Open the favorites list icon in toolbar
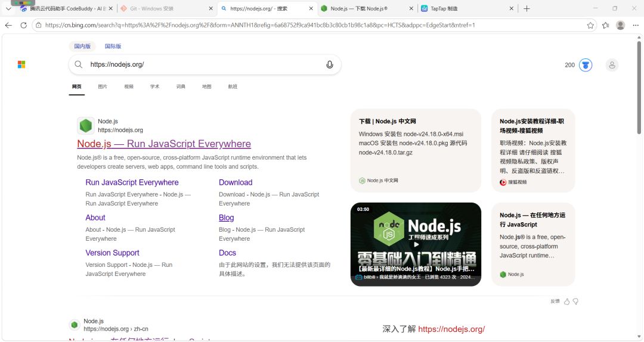The width and height of the screenshot is (644, 342). [x=605, y=26]
